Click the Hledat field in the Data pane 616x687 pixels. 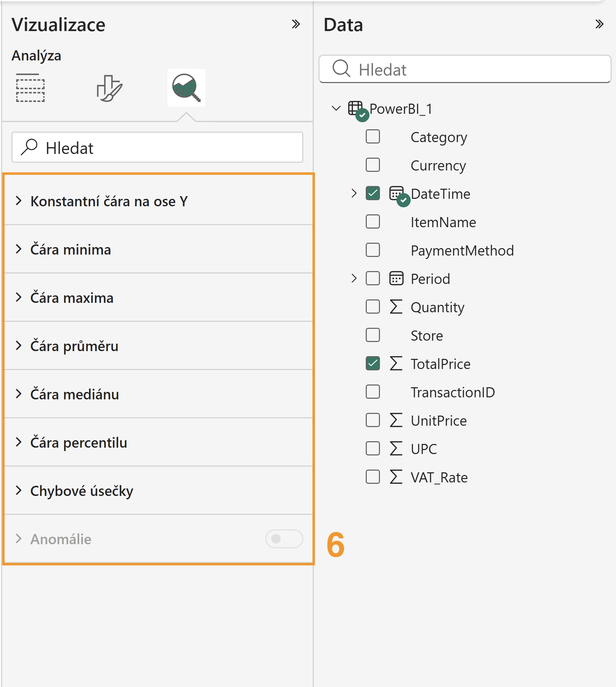click(x=465, y=69)
